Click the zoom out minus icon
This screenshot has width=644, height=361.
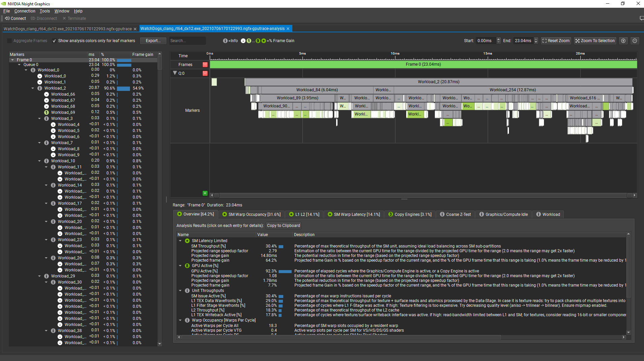click(635, 41)
